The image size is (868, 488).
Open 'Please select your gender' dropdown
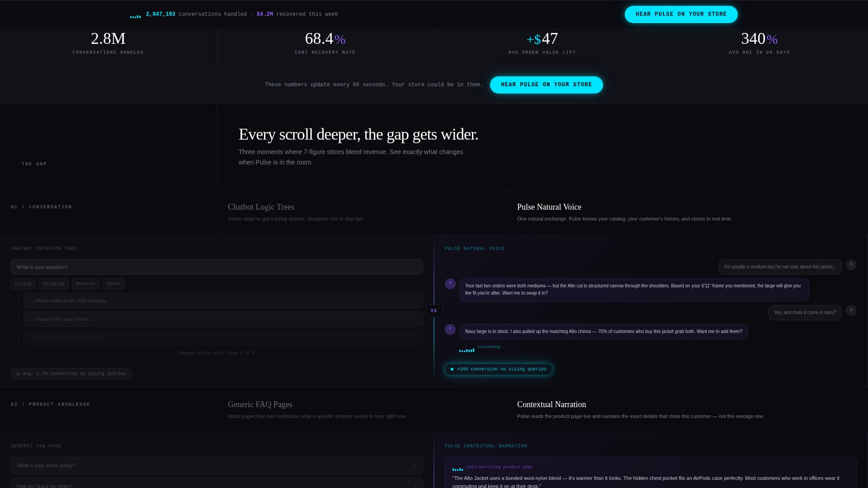coord(223,319)
